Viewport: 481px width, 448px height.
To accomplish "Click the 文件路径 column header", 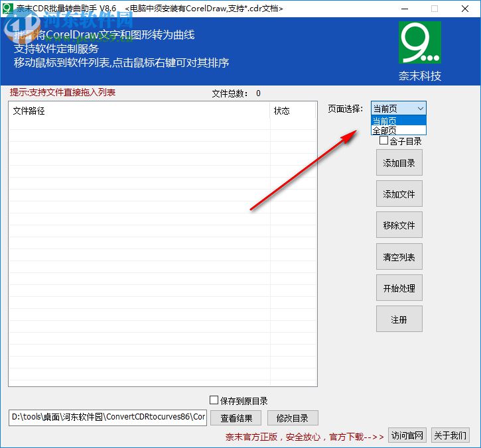I will pyautogui.click(x=139, y=111).
